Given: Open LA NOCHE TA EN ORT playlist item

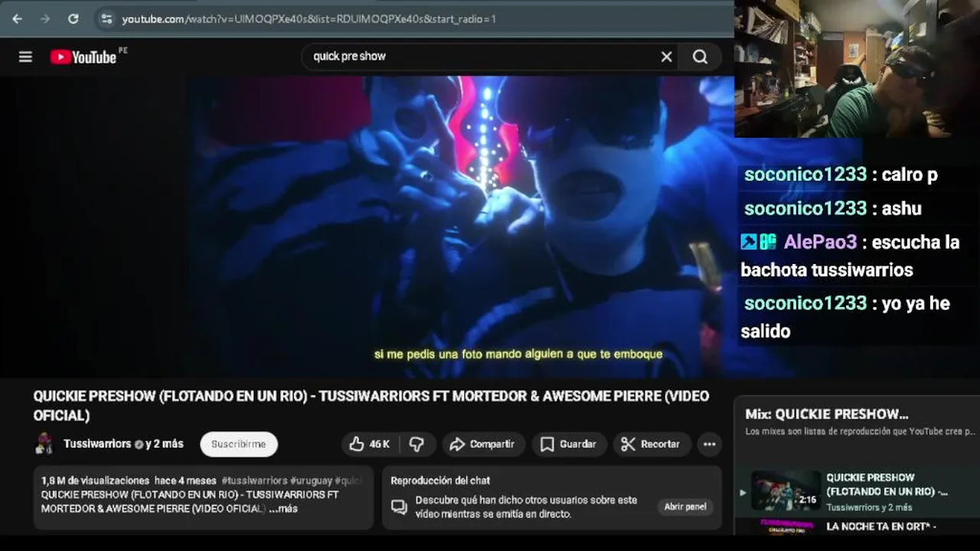Looking at the screenshot, I should coord(880,527).
